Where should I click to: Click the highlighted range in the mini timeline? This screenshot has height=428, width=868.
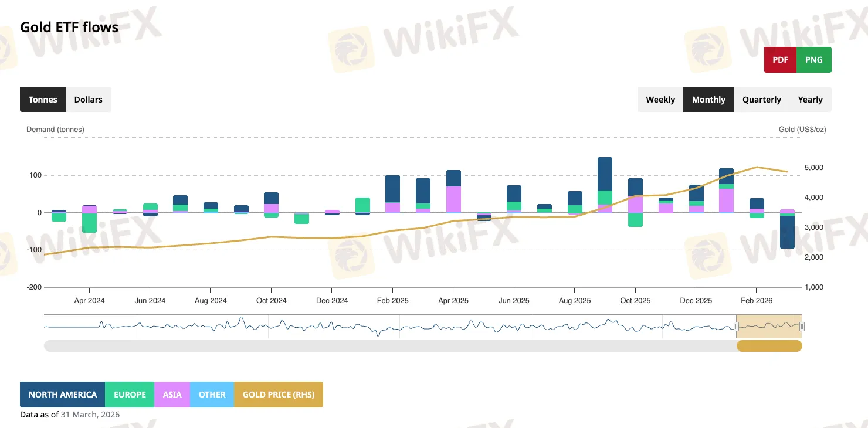pos(768,325)
